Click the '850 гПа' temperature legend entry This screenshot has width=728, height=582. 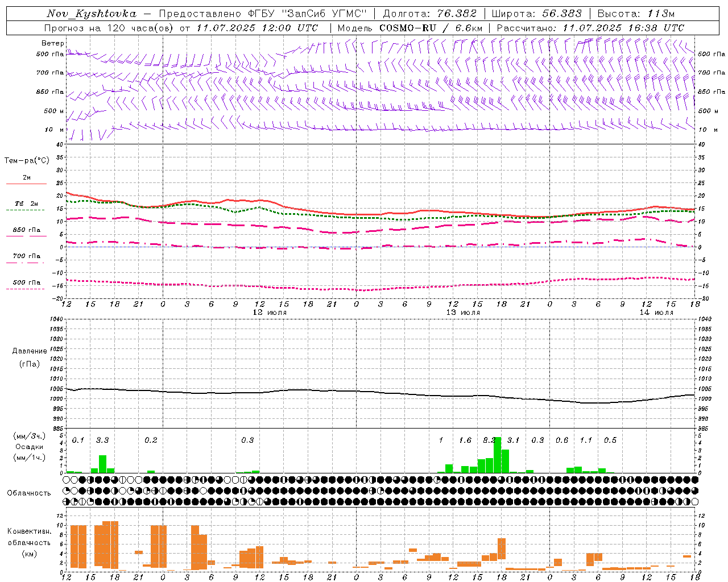click(x=27, y=230)
